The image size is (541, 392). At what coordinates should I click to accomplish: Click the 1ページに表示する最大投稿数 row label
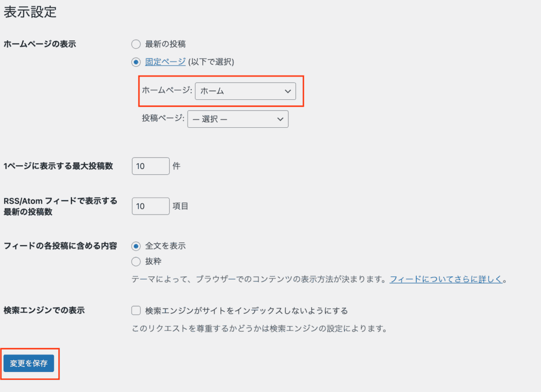[58, 166]
